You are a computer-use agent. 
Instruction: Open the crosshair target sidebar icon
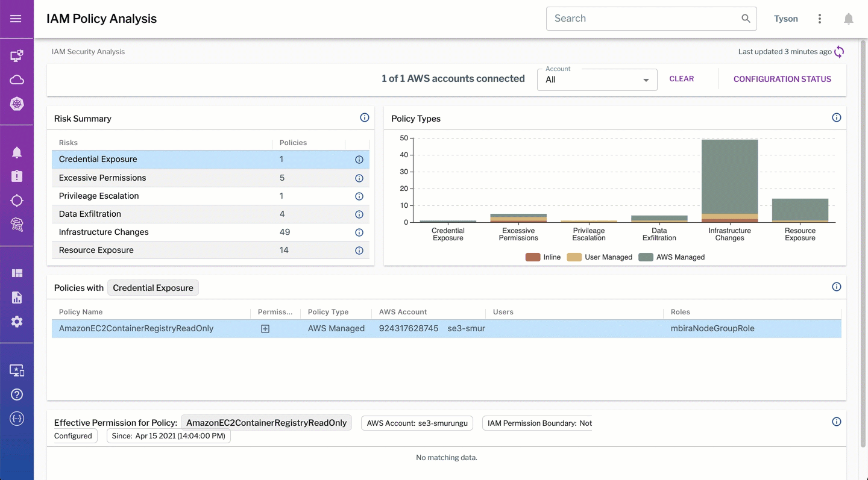[17, 201]
